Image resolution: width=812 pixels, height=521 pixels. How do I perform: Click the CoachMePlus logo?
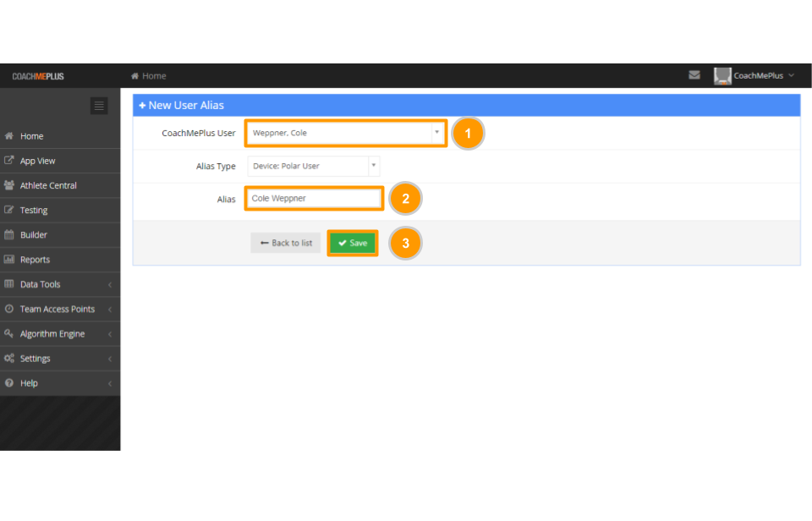coord(38,76)
